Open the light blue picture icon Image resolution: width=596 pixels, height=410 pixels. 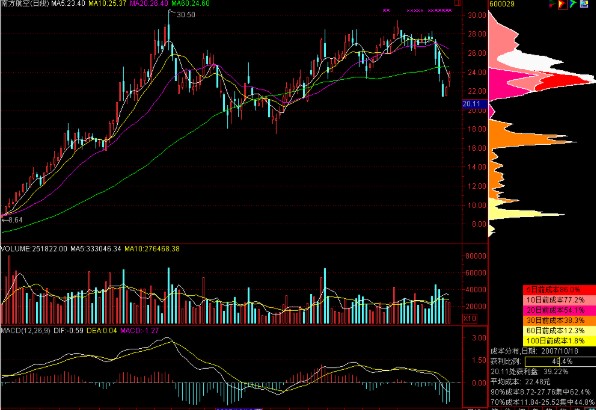[584, 4]
